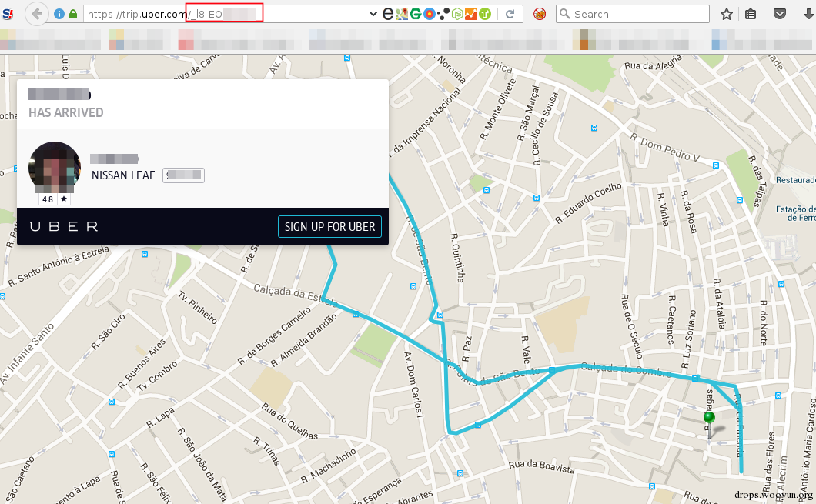The width and height of the screenshot is (816, 504).
Task: Click the green circle T icon
Action: tap(485, 14)
